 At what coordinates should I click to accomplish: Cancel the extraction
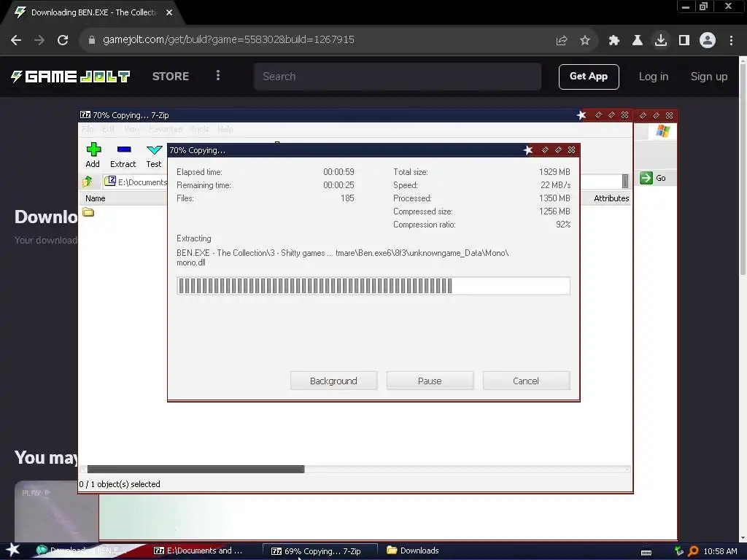point(526,381)
